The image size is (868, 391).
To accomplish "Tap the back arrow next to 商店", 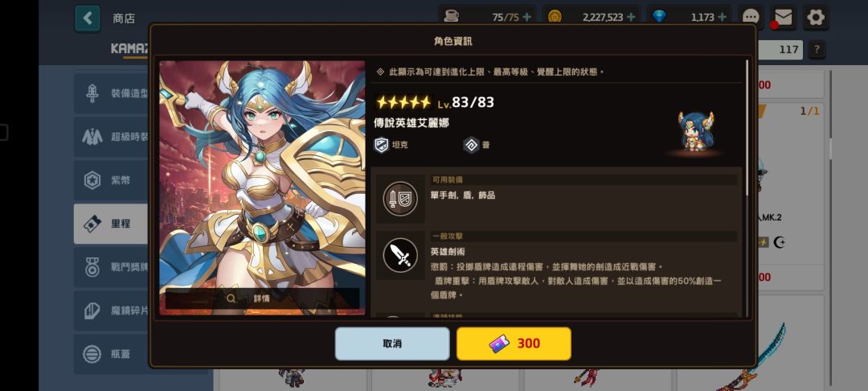I will pos(88,19).
